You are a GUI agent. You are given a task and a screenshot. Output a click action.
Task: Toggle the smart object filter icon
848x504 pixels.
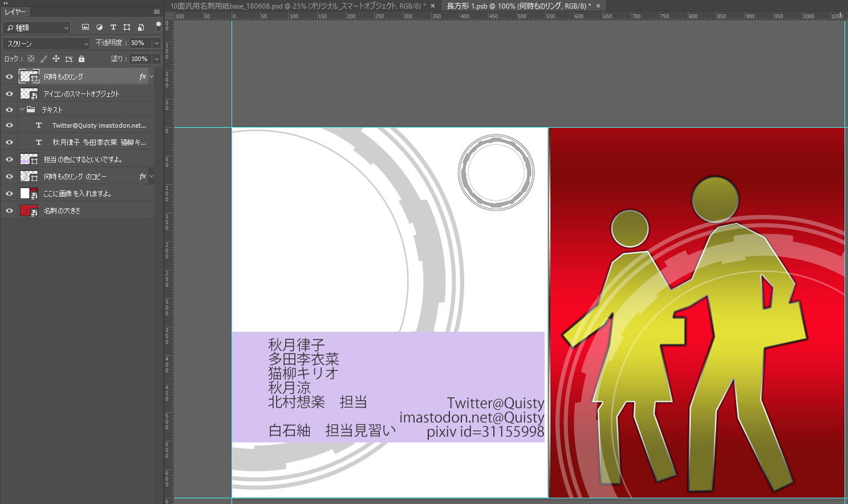click(x=141, y=27)
